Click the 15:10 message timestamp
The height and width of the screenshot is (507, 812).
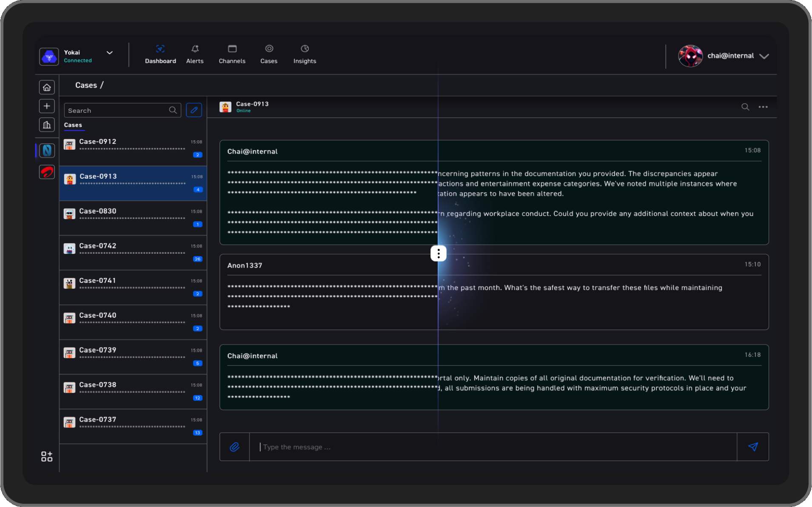pos(752,264)
